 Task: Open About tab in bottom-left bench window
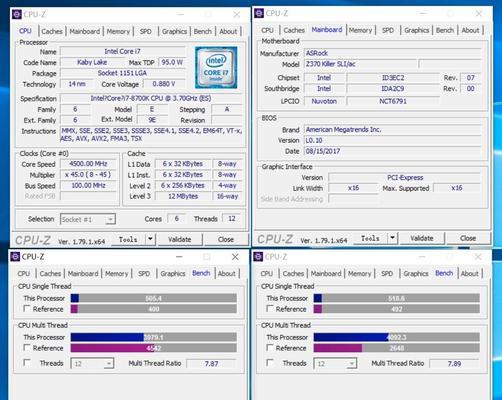pos(227,274)
